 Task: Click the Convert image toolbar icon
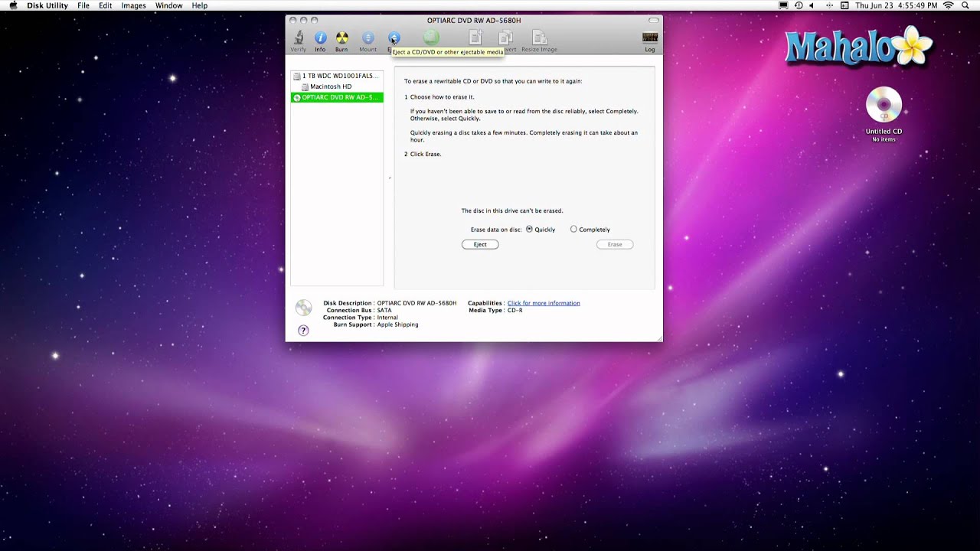coord(505,37)
